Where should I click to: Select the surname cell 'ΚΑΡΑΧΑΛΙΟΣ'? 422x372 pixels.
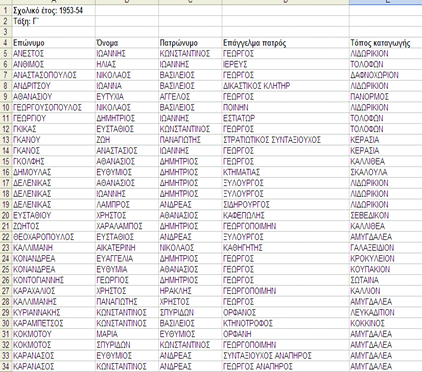pos(53,291)
